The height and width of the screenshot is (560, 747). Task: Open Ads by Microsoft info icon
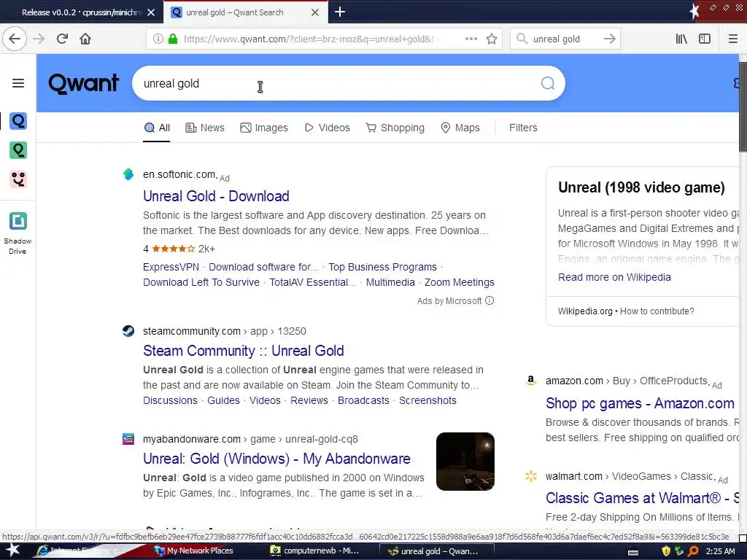489,300
